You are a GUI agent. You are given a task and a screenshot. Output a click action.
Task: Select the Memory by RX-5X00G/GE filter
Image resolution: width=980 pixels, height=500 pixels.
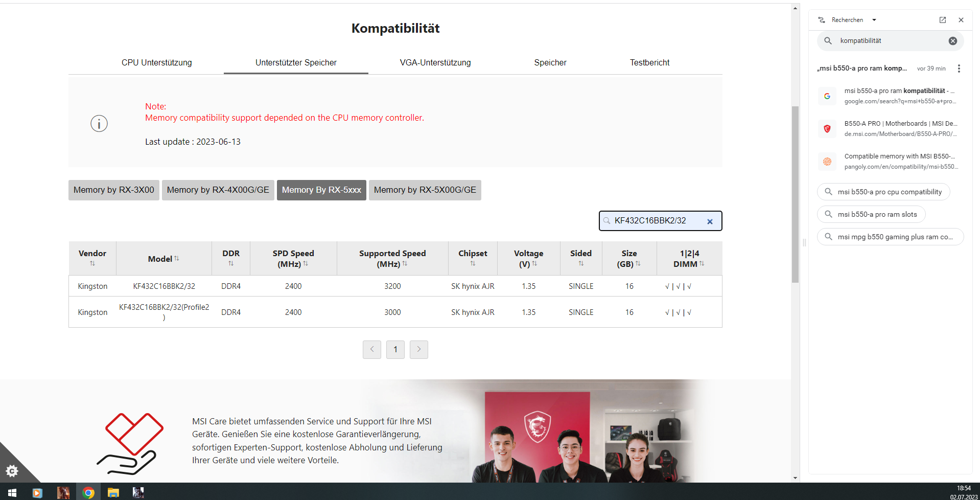425,190
